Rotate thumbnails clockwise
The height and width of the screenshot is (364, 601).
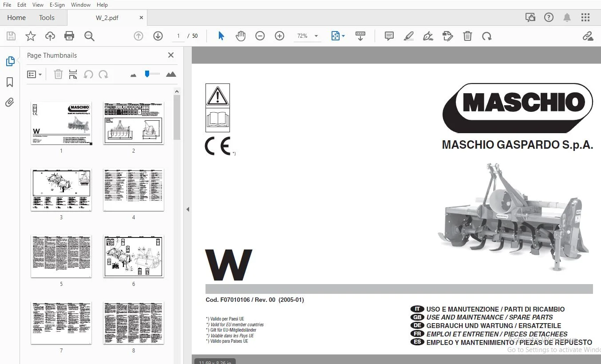point(103,74)
